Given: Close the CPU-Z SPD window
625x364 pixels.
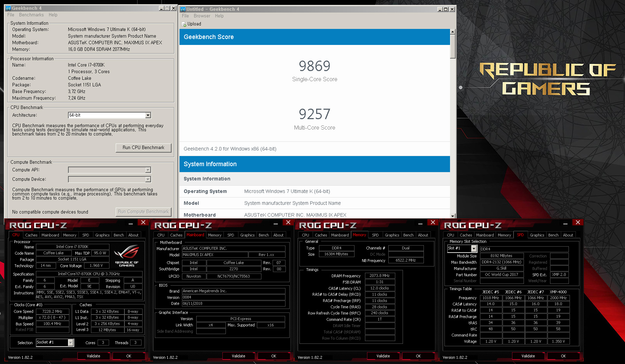Looking at the screenshot, I should click(x=578, y=223).
